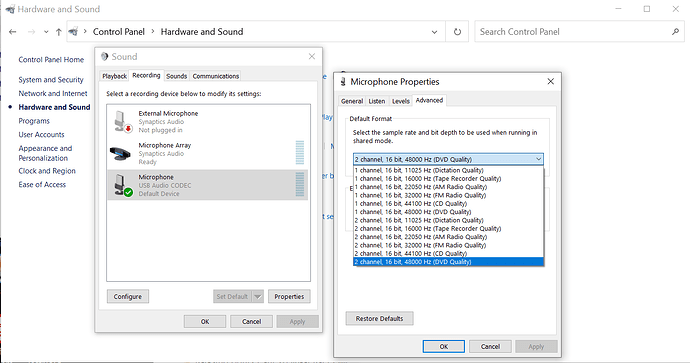Open System and Security category

[51, 80]
